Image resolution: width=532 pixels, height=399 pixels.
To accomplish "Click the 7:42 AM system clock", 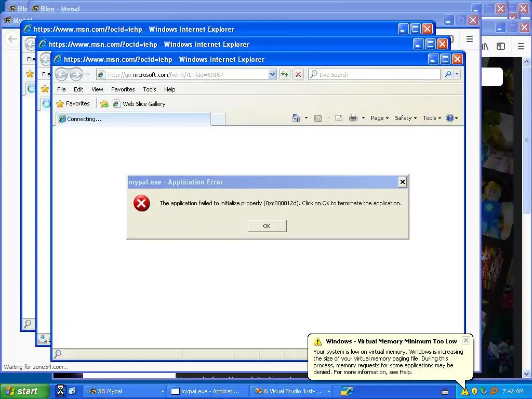I will [513, 391].
